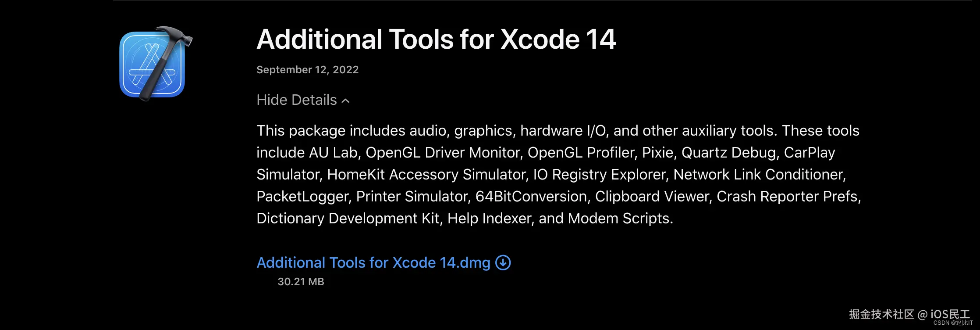Viewport: 980px width, 330px height.
Task: Click the words Network Link Conditioner
Action: pyautogui.click(x=759, y=175)
